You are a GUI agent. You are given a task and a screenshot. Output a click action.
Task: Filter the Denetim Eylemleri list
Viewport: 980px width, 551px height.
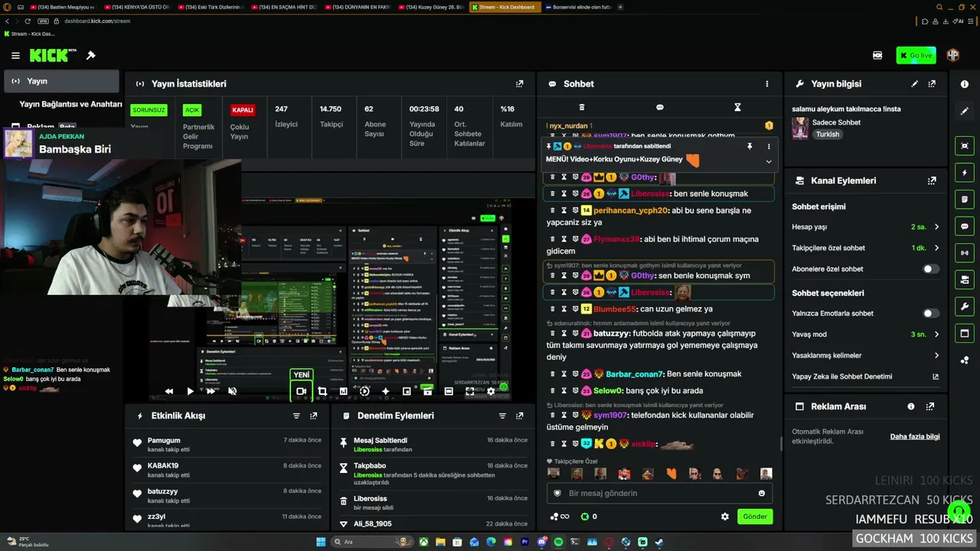click(x=502, y=416)
